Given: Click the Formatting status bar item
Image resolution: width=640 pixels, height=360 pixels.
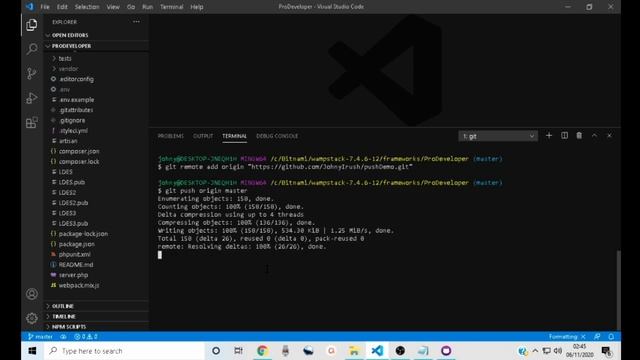Looking at the screenshot, I should 567,337.
